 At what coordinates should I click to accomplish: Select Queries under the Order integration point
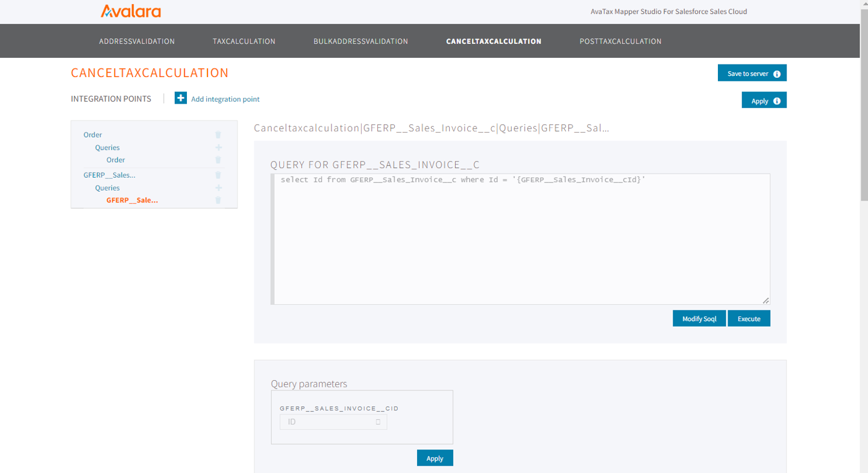(x=107, y=148)
